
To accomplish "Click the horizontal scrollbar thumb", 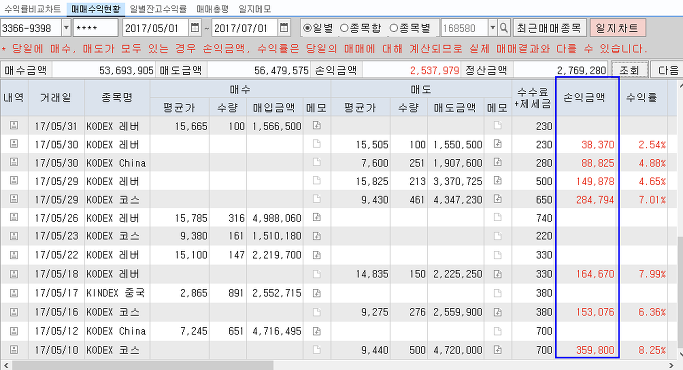I will point(142,365).
